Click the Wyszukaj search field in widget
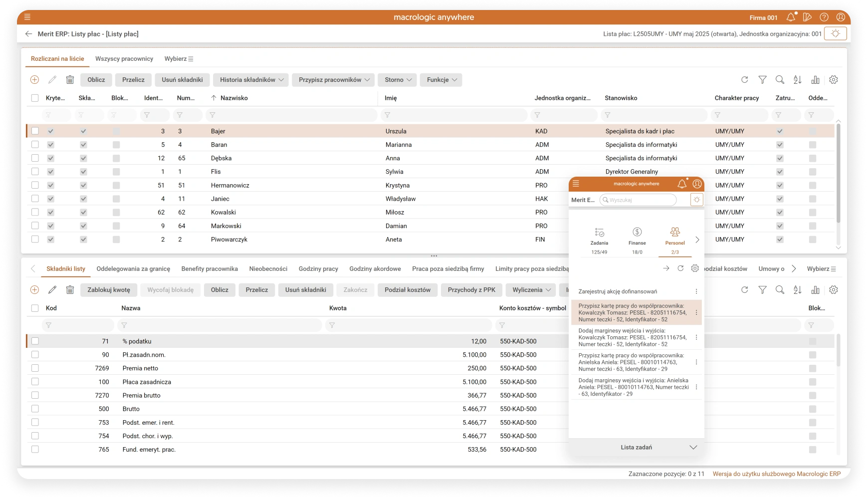This screenshot has height=497, width=868. (640, 200)
